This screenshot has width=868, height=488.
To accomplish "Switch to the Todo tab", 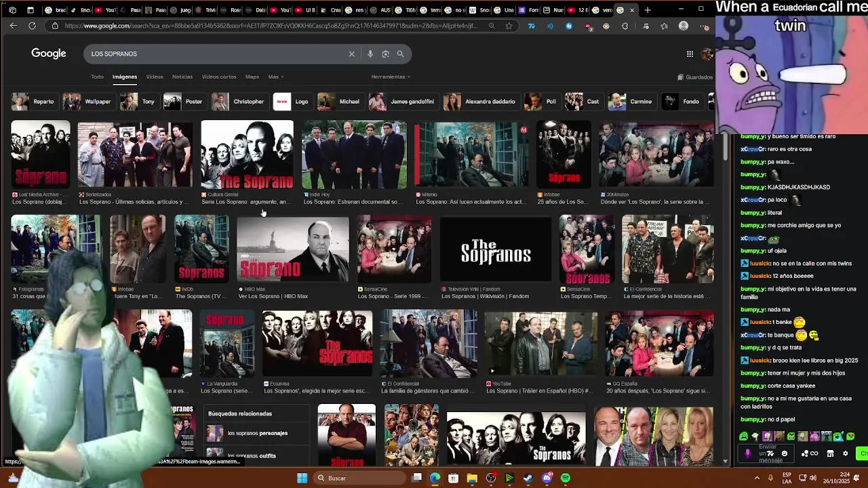I will tap(98, 77).
